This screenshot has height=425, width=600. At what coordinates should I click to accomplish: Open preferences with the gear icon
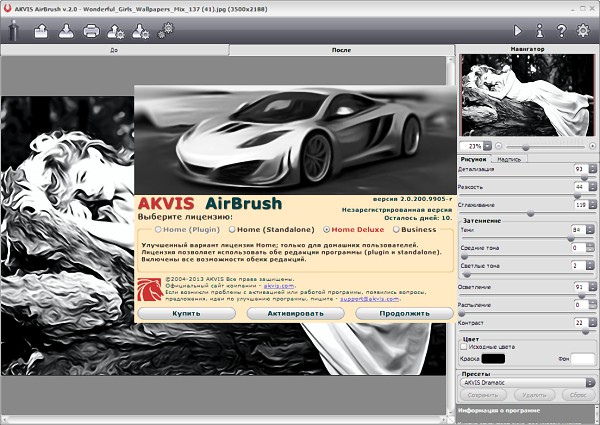coord(583,31)
